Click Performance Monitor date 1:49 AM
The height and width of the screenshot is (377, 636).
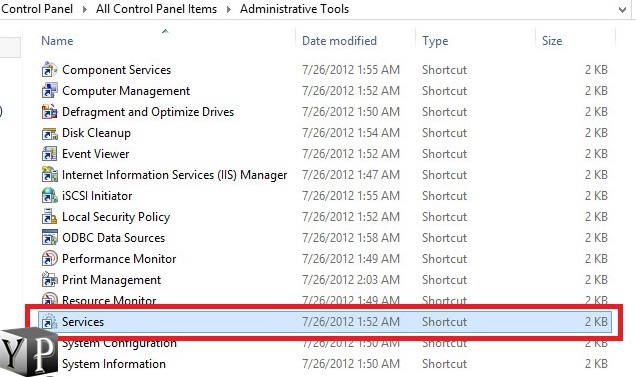pos(351,259)
